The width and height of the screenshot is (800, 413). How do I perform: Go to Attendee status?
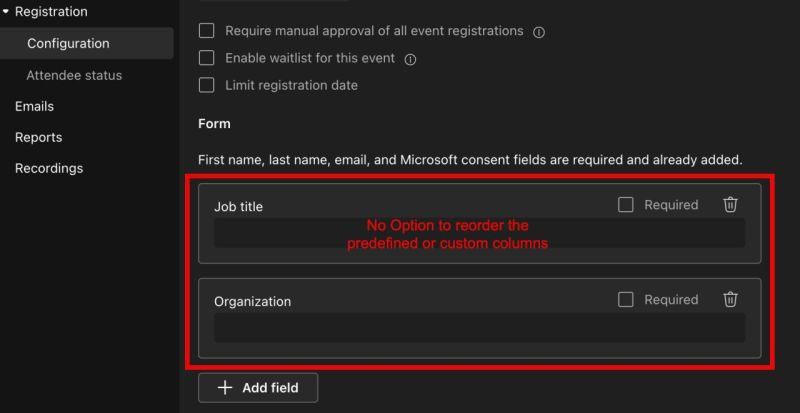pos(74,75)
